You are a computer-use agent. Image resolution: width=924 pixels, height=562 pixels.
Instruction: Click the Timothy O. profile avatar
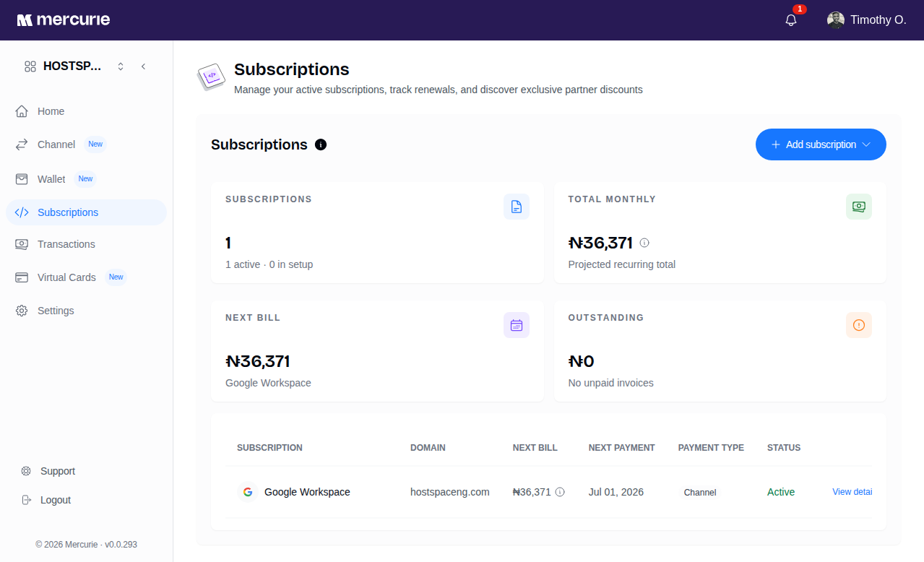point(836,20)
